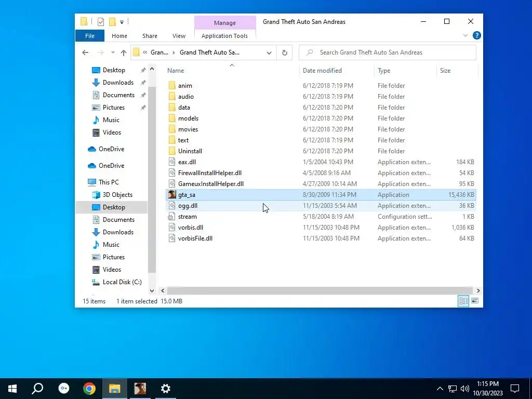This screenshot has width=532, height=399.
Task: Switch to Large icons view in status bar
Action: pyautogui.click(x=475, y=301)
